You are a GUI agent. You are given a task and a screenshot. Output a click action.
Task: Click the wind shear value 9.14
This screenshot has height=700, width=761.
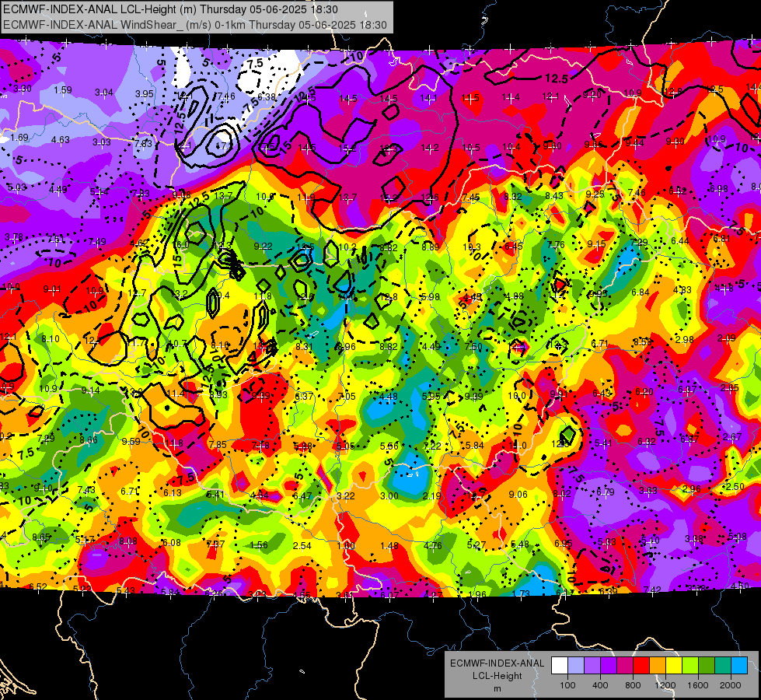coord(90,390)
